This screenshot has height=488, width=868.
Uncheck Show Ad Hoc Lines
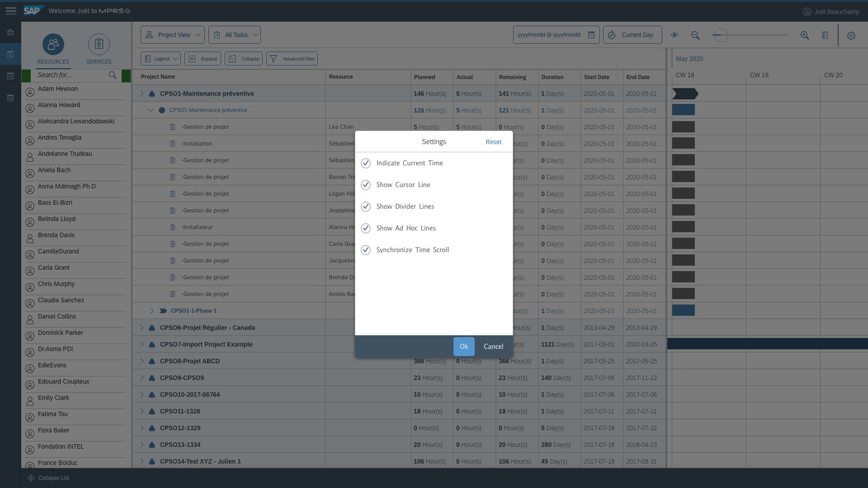tap(366, 228)
